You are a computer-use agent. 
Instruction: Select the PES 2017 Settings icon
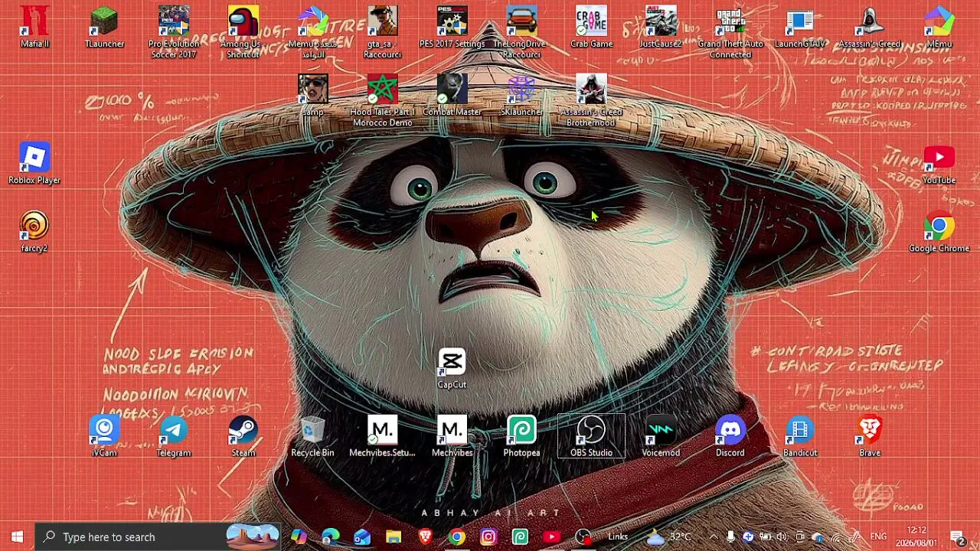(452, 28)
